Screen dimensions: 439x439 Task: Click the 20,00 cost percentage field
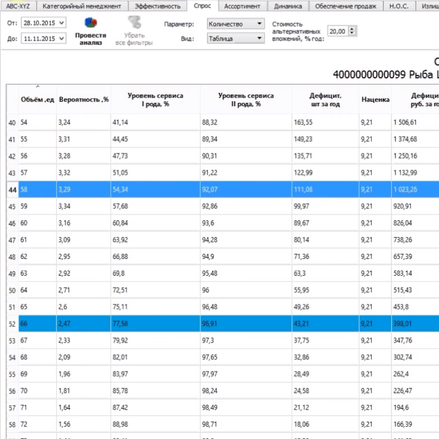pyautogui.click(x=338, y=31)
